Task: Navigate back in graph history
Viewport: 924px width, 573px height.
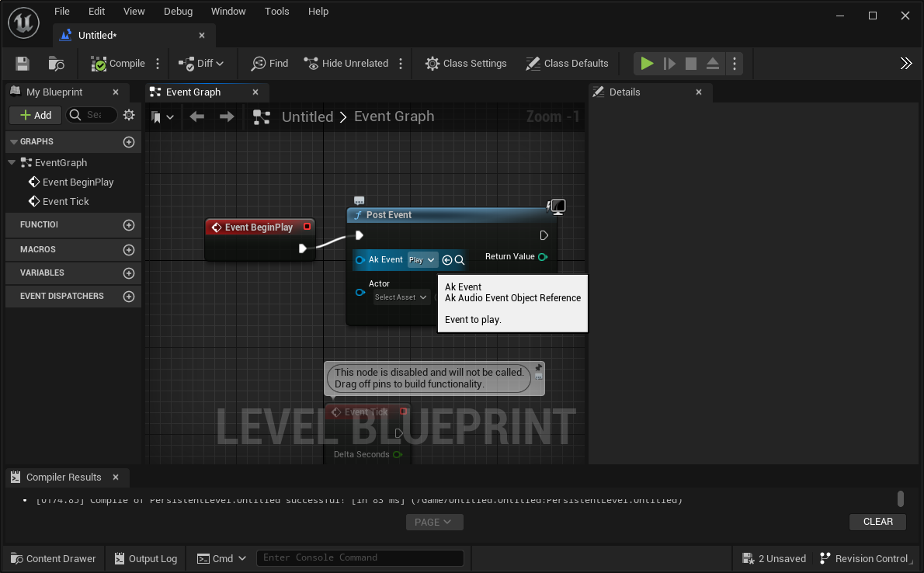Action: pos(196,116)
